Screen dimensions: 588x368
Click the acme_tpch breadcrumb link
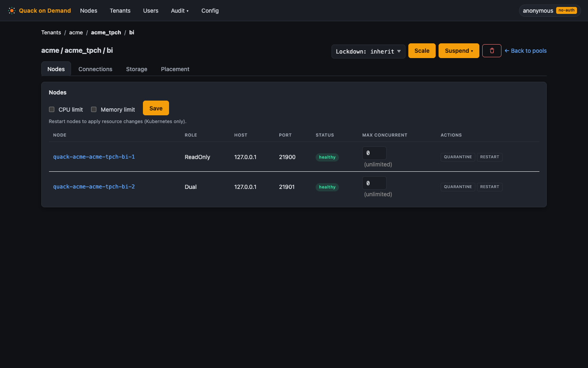106,32
